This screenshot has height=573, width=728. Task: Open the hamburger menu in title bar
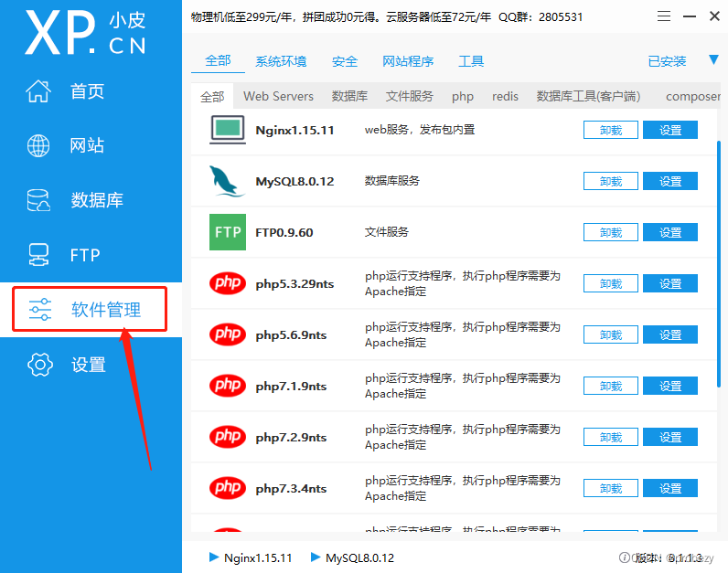664,16
